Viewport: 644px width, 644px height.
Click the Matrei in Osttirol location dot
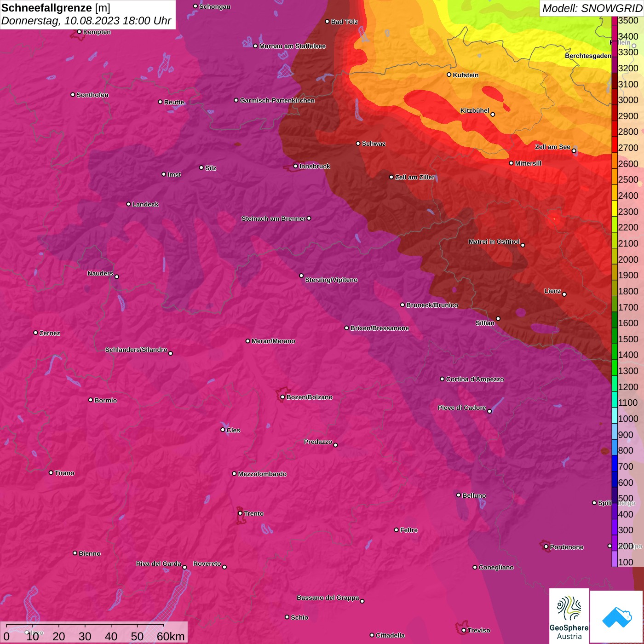(x=523, y=245)
